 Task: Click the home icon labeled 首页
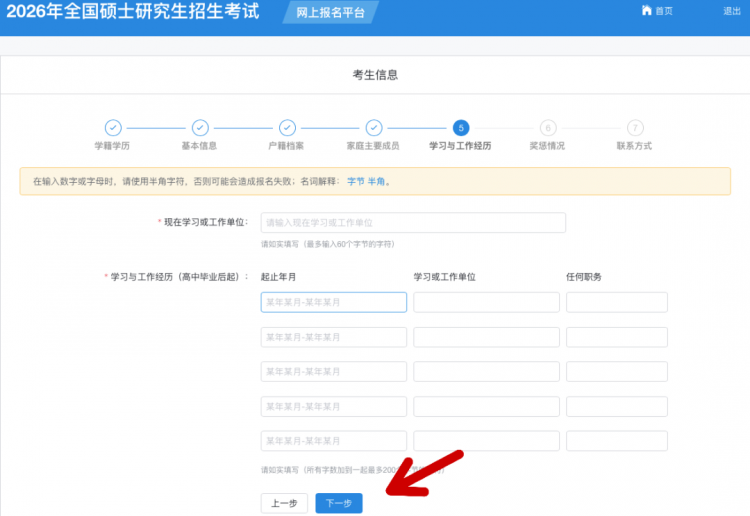click(x=646, y=11)
